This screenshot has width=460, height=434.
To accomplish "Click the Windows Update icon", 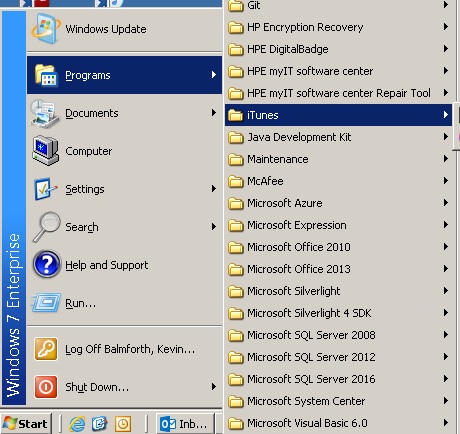I will click(46, 29).
